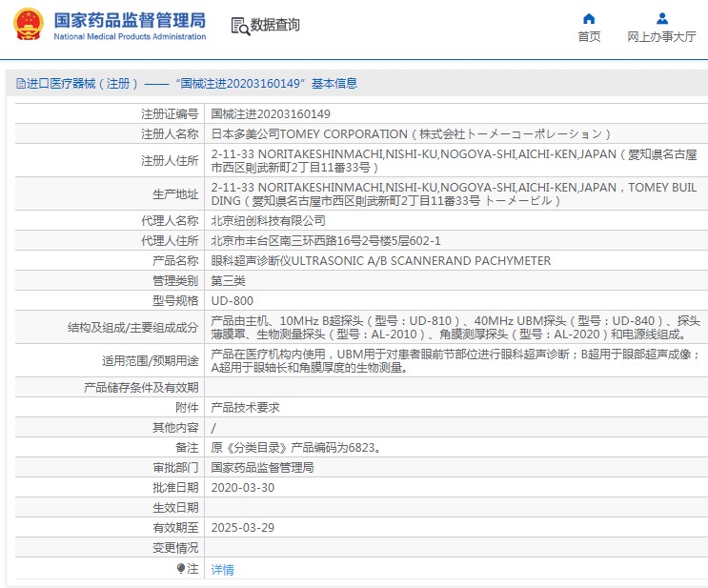The height and width of the screenshot is (588, 708).
Task: Select product name 眼科超声诊断仪 ULTRASONIC value
Action: (x=380, y=261)
